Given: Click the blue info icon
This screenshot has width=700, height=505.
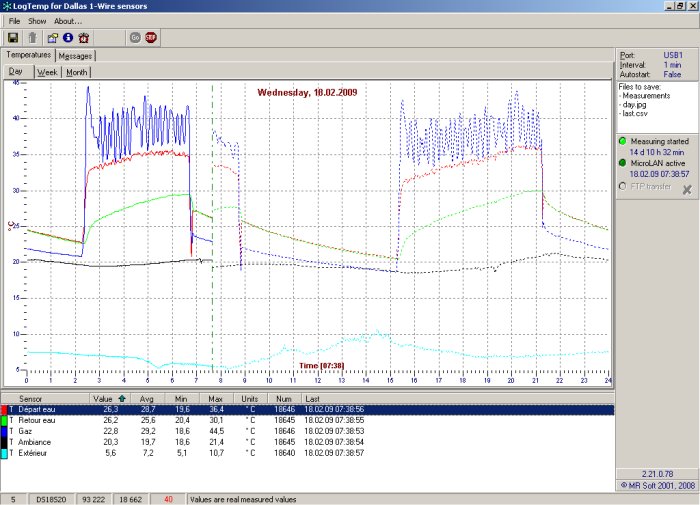Looking at the screenshot, I should 67,37.
